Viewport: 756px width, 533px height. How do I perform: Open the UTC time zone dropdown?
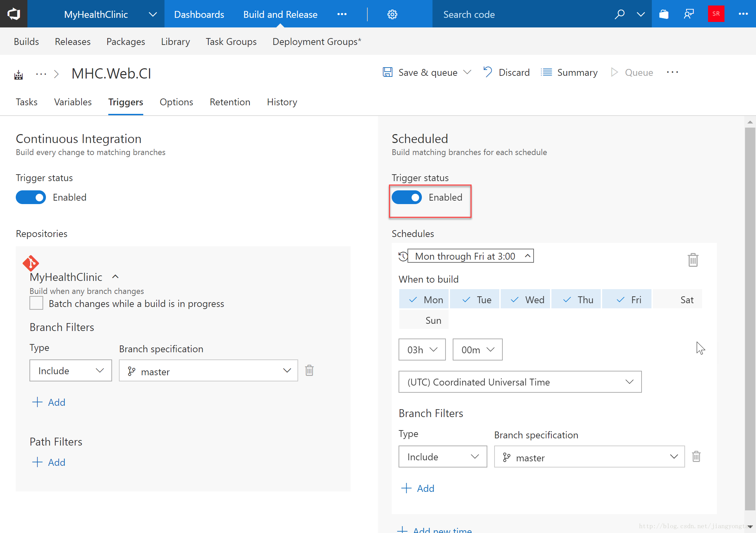click(520, 382)
